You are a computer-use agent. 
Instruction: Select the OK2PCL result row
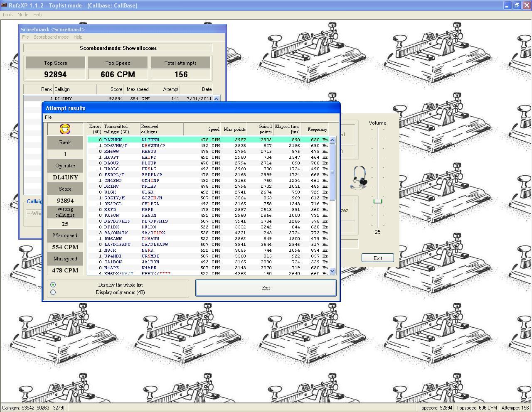208,204
